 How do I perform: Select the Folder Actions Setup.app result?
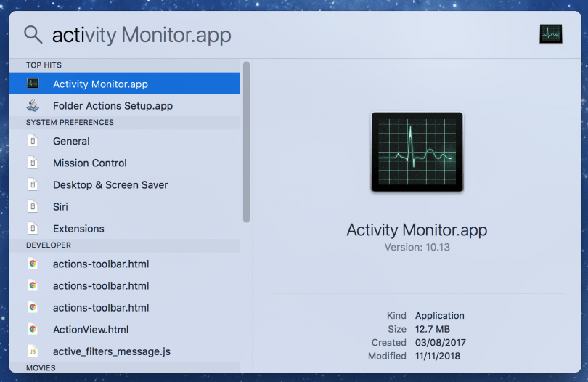(125, 105)
